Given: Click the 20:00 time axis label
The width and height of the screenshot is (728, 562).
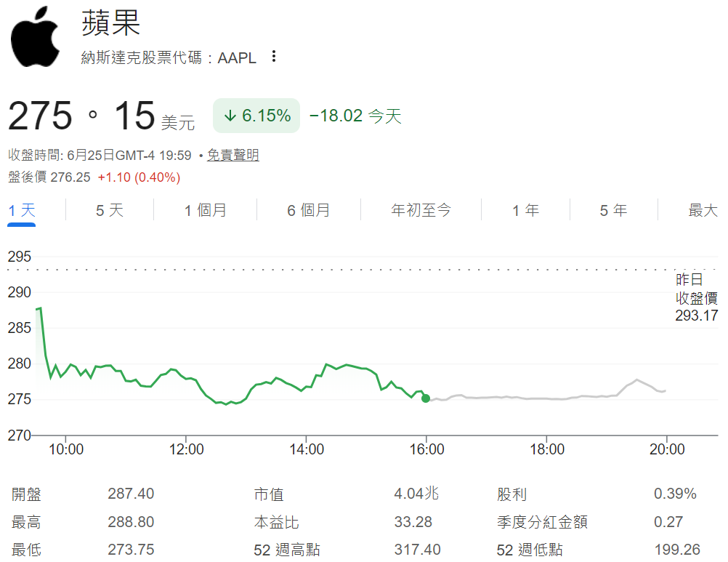Looking at the screenshot, I should [x=667, y=449].
